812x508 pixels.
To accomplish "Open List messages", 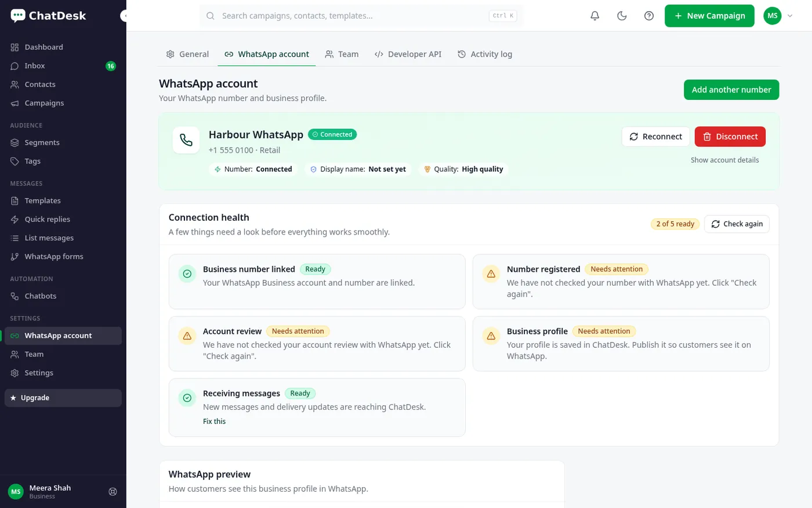I will [63, 237].
